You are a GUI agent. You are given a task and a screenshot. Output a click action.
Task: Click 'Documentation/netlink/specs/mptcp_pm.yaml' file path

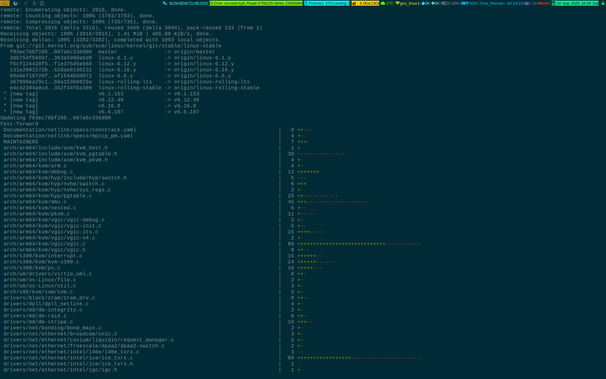(68, 136)
